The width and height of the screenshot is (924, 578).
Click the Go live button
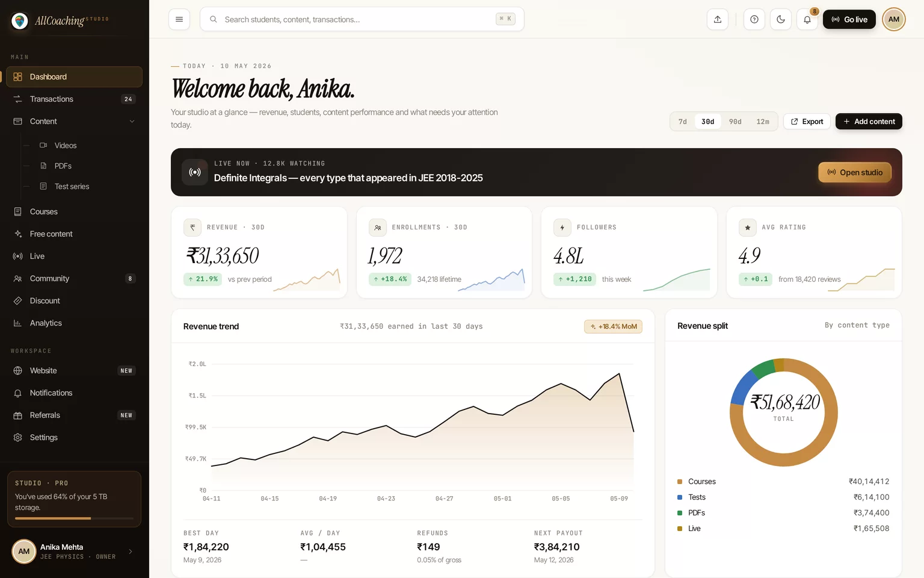coord(849,19)
